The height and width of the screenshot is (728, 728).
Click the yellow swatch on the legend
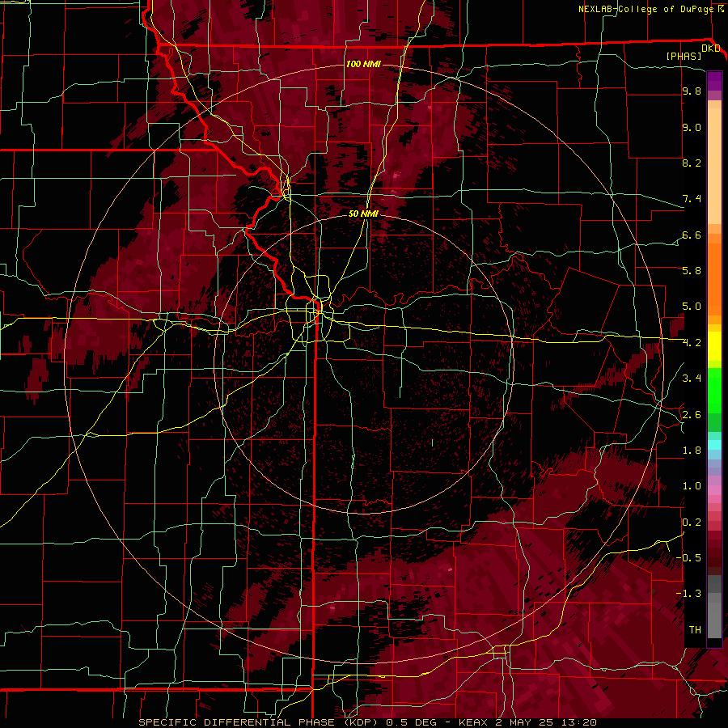(714, 346)
